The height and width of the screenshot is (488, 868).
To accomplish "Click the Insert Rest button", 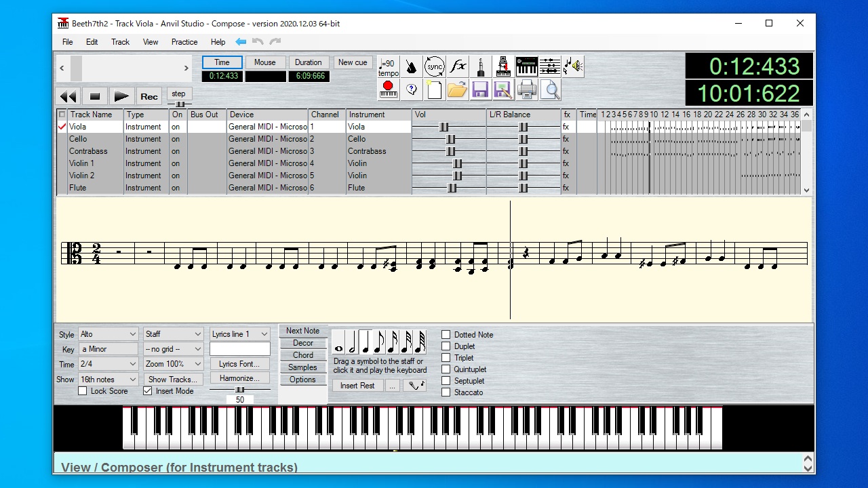I will [x=357, y=386].
